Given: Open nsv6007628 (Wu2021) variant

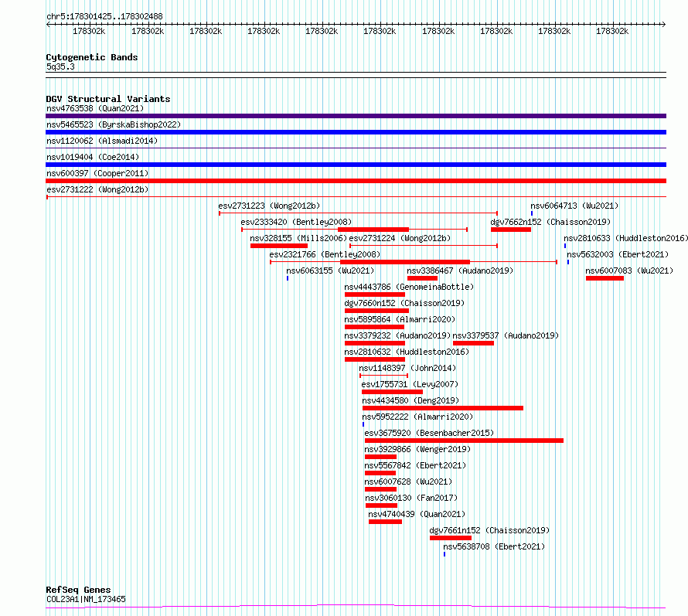Looking at the screenshot, I should click(408, 482).
